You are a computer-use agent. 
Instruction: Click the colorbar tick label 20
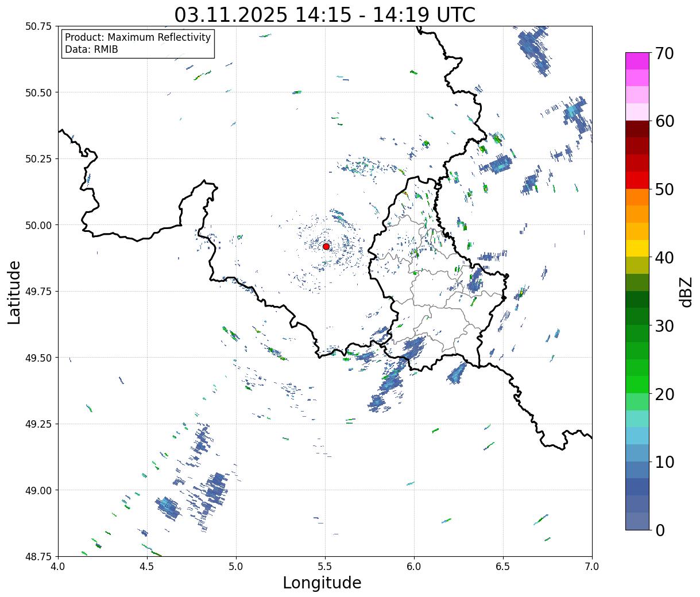(664, 394)
